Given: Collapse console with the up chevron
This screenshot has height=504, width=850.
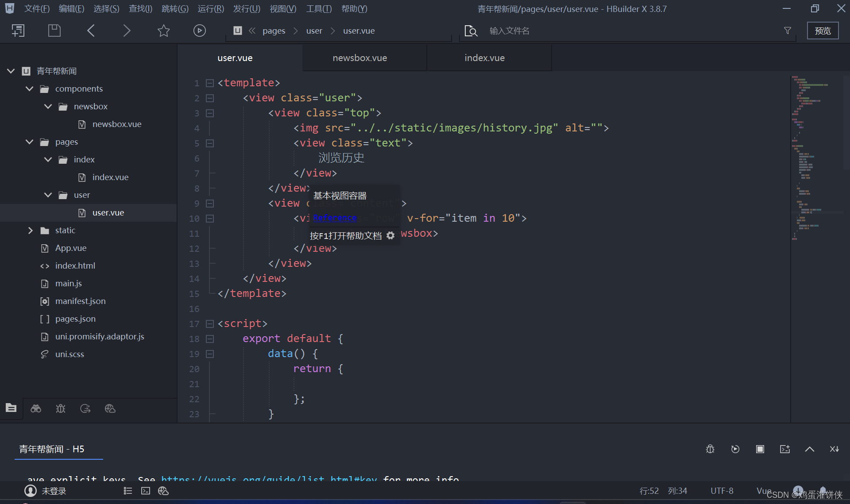Looking at the screenshot, I should pyautogui.click(x=810, y=449).
